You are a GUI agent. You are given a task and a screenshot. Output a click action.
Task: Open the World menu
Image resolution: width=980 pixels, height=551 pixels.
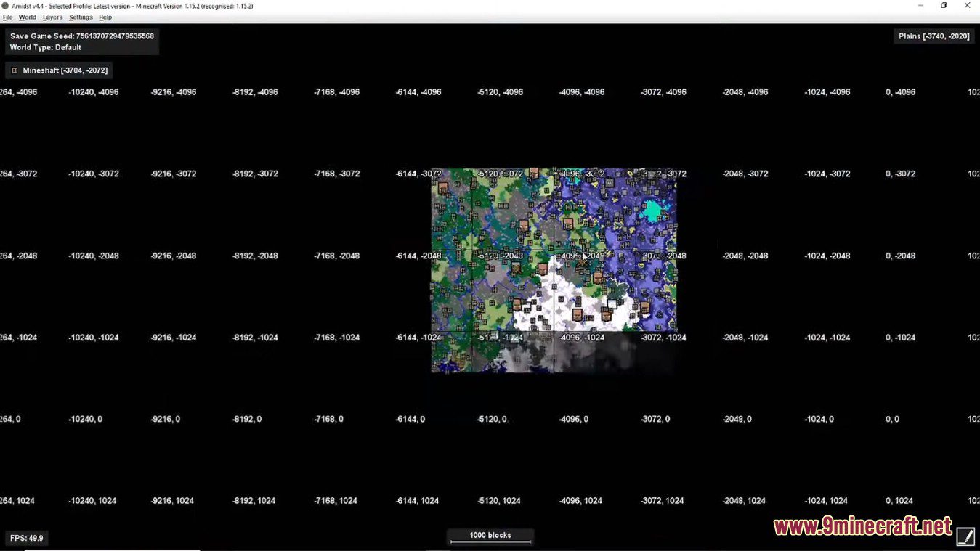point(28,17)
